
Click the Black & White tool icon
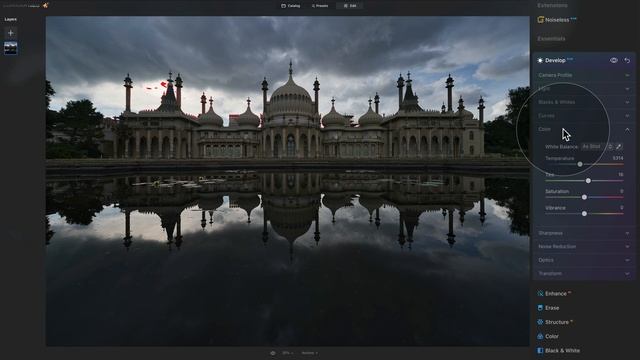tap(540, 351)
